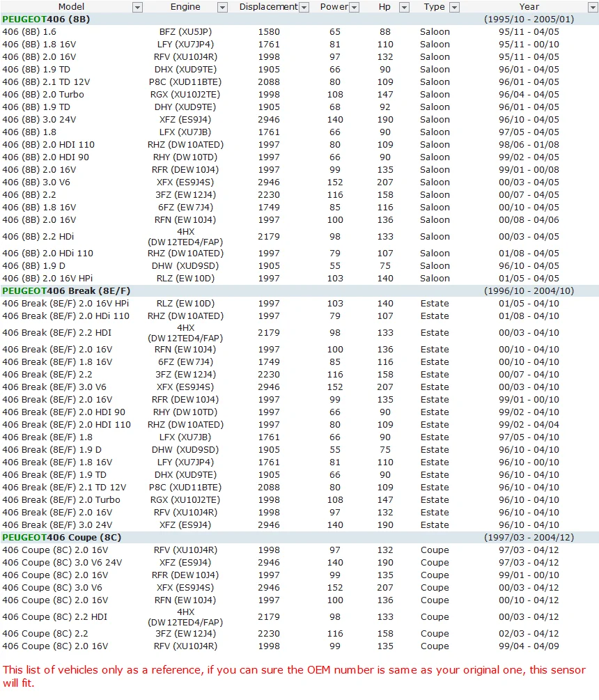Screen dimensions: 599x700
Task: Click the Year column header
Action: 529,7
